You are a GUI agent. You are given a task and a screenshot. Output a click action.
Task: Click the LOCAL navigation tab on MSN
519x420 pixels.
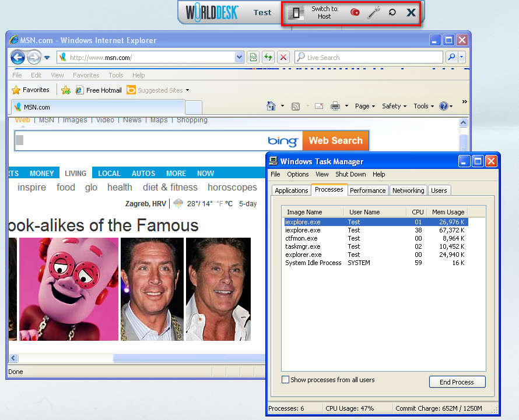click(109, 173)
